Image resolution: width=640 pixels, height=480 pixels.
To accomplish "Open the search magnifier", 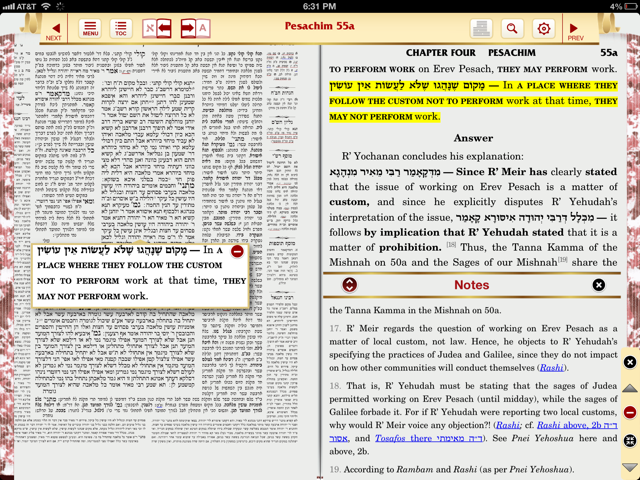I will (x=512, y=29).
